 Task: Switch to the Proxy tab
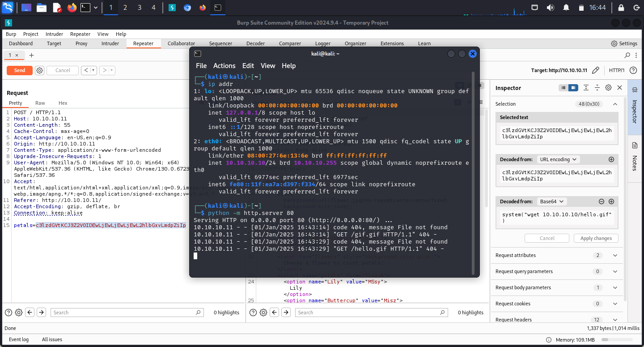coord(81,43)
